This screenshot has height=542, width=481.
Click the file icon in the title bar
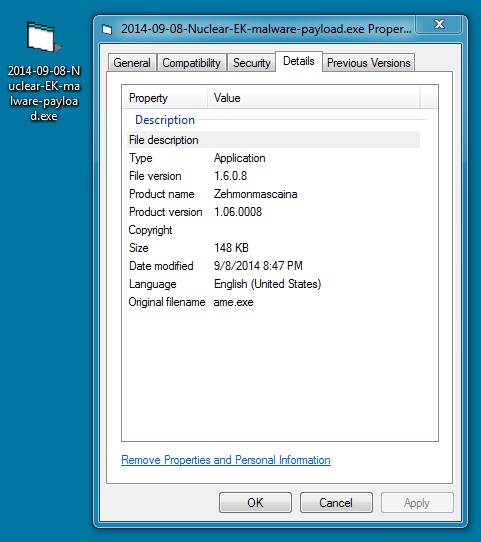107,30
